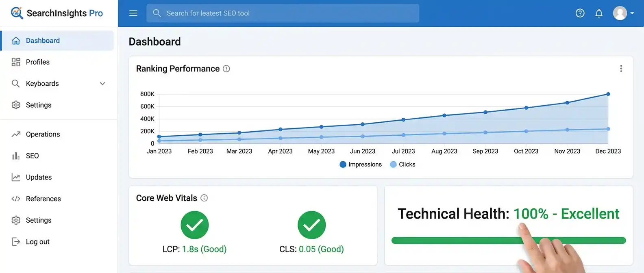Open the user avatar dropdown
644x273 pixels.
623,13
